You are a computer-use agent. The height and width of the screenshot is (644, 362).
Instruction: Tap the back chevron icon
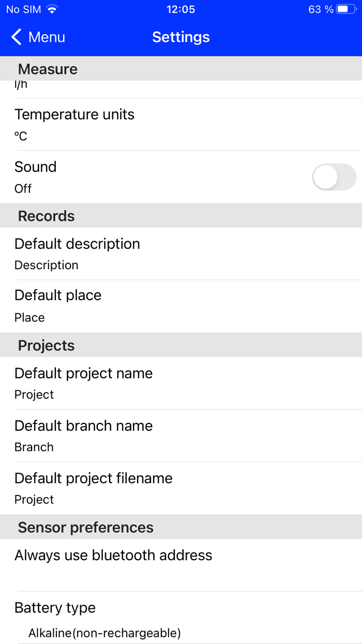tap(17, 37)
